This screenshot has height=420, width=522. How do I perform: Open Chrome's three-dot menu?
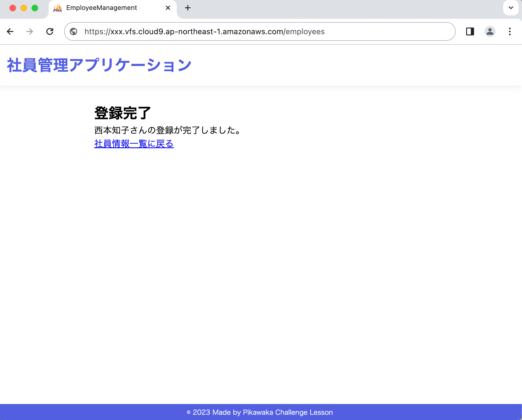[x=510, y=31]
